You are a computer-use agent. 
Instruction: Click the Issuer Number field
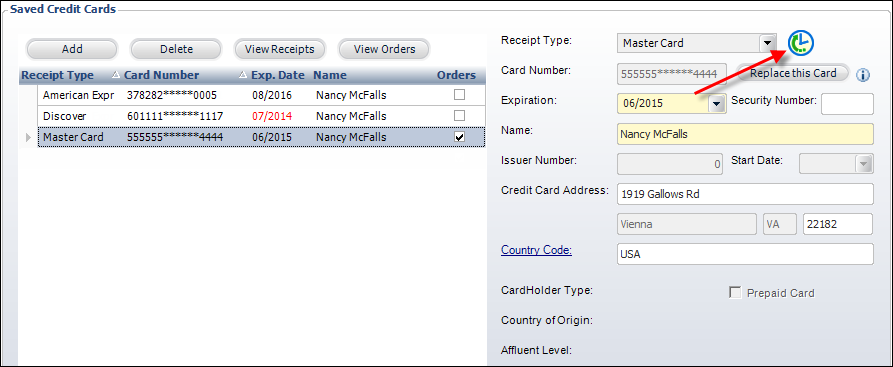(670, 164)
